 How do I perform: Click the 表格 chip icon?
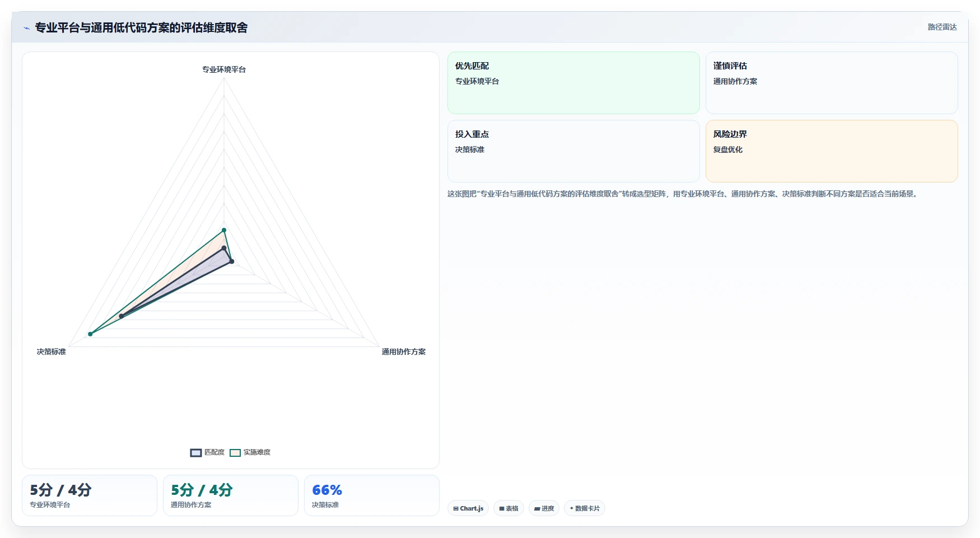(x=502, y=508)
